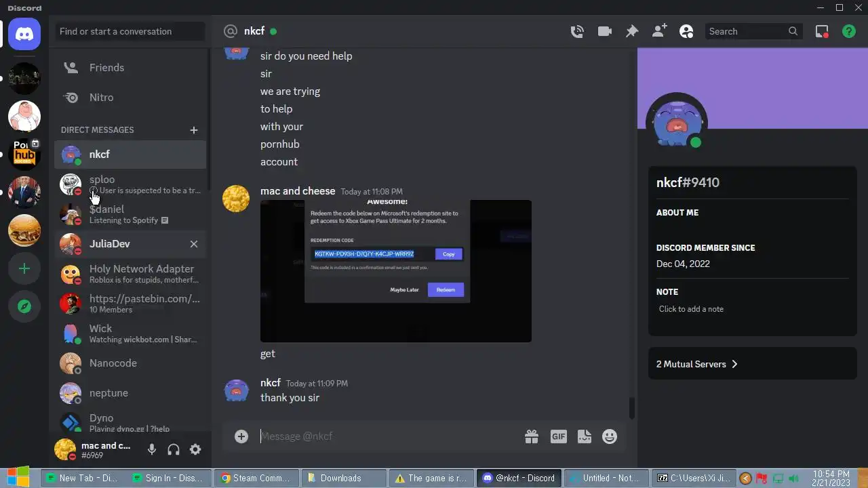Open Holy Network Adapter conversation
Image resolution: width=868 pixels, height=488 pixels.
[130, 274]
